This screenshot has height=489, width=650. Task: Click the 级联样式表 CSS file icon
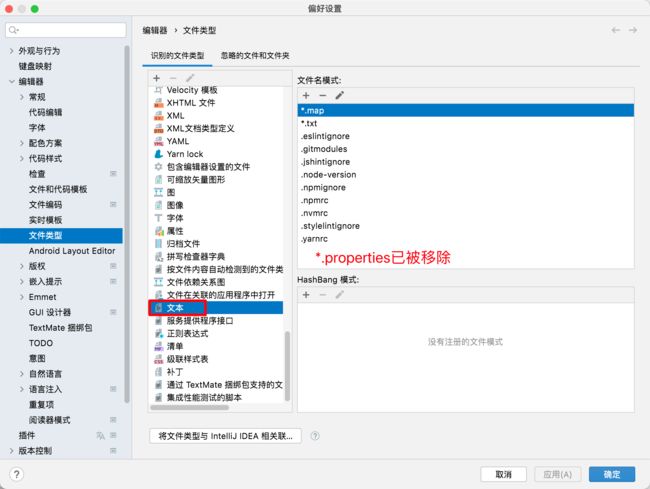tap(158, 359)
